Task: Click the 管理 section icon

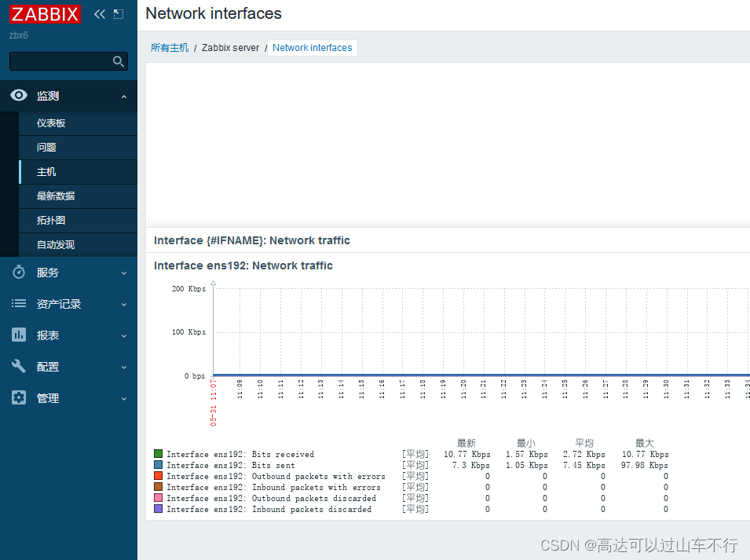Action: click(x=18, y=398)
